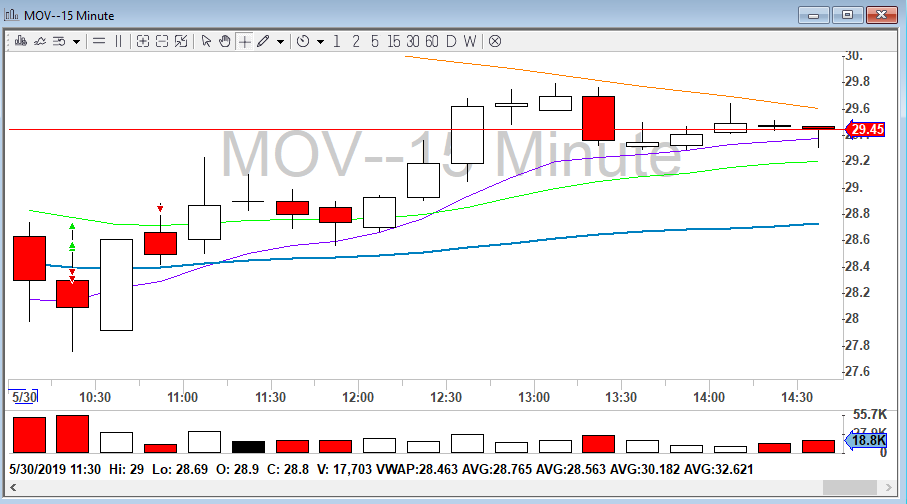Select the vertical line drawing tool

pyautogui.click(x=119, y=41)
